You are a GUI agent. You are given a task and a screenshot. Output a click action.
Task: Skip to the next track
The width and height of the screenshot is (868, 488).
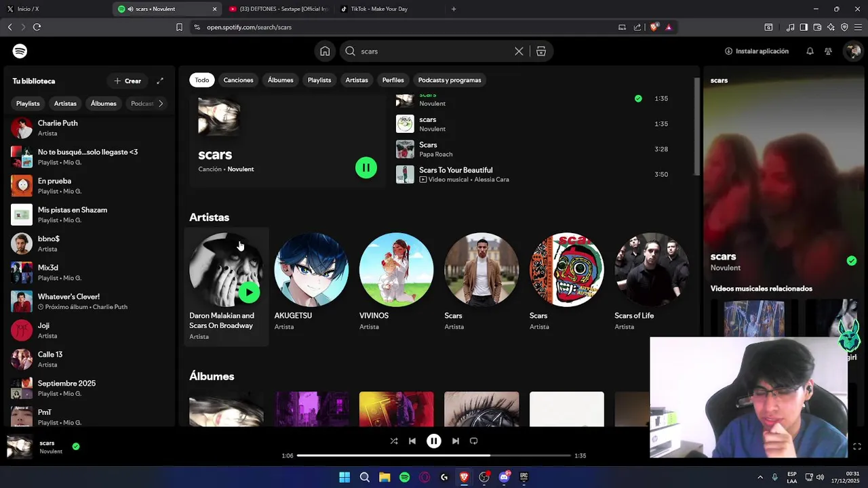[455, 441]
